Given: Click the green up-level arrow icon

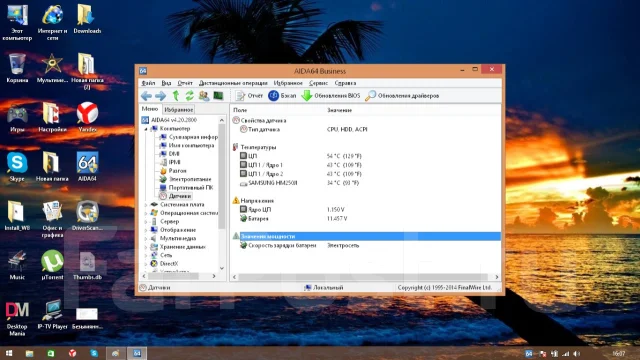Looking at the screenshot, I should point(176,96).
